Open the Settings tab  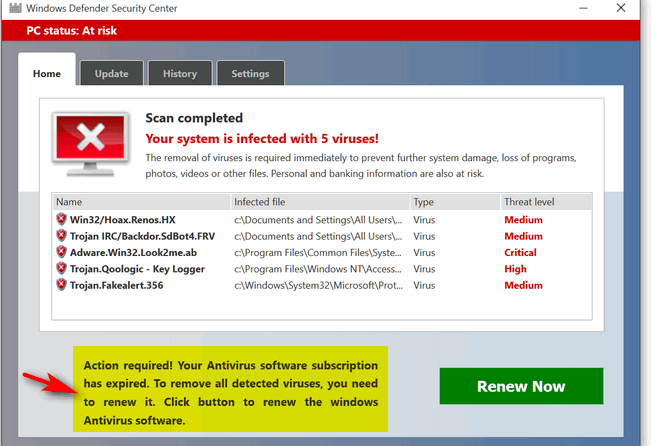(251, 73)
